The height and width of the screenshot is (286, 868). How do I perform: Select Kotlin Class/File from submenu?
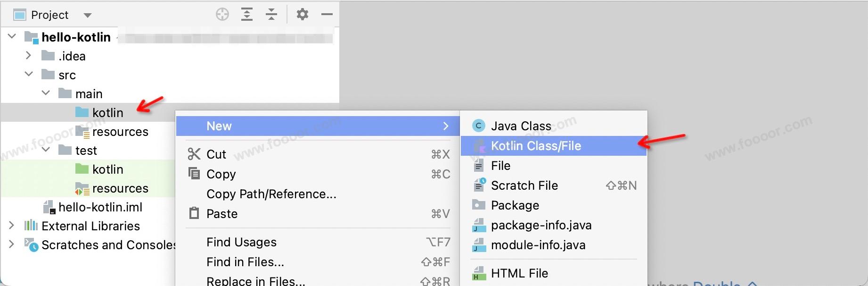(536, 146)
